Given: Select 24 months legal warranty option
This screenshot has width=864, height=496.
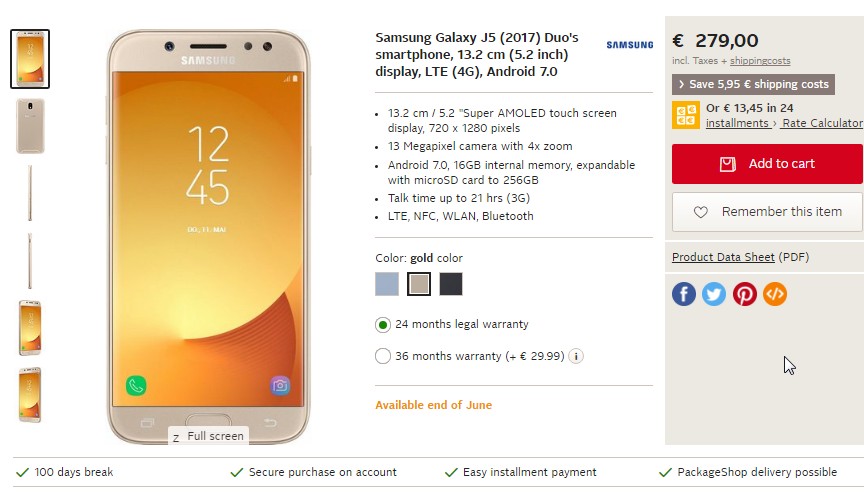Looking at the screenshot, I should (x=382, y=325).
